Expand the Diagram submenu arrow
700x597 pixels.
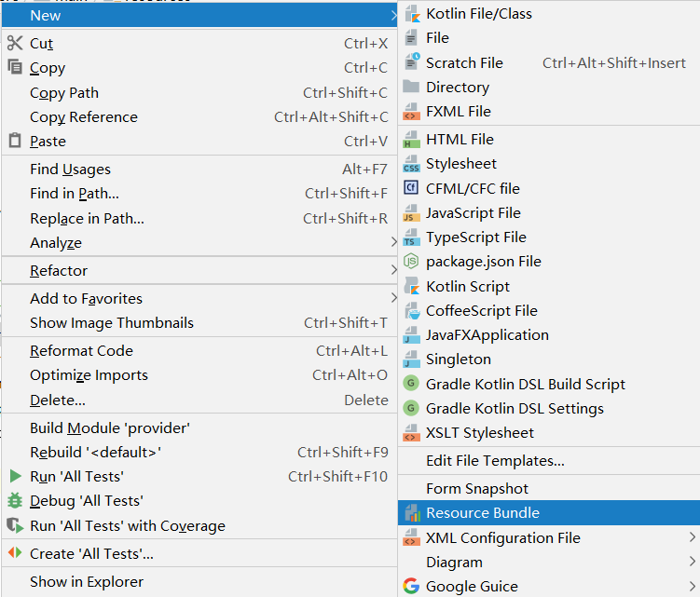[x=693, y=562]
